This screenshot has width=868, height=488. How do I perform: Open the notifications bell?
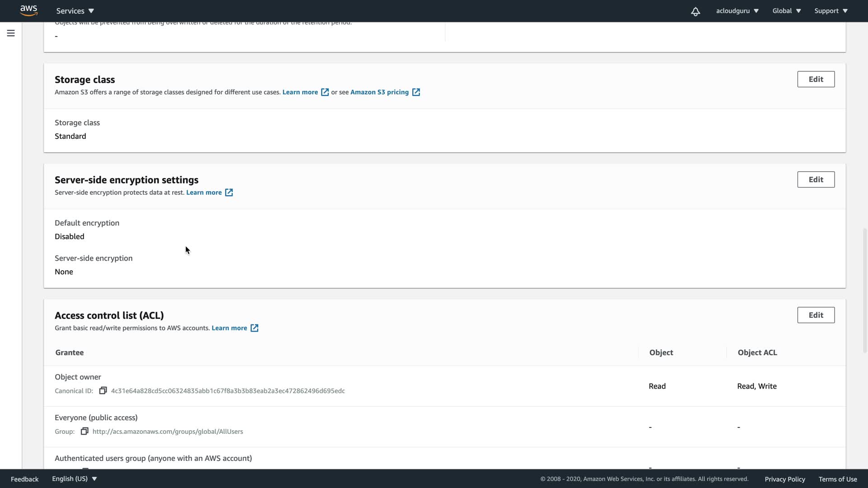pyautogui.click(x=695, y=11)
